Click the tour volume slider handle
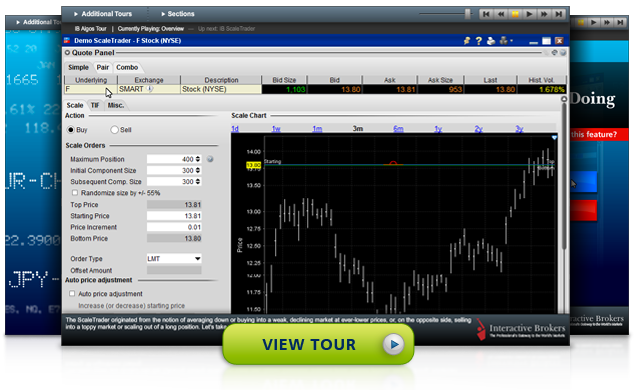Screen dimensions: 636x390 click(x=468, y=14)
